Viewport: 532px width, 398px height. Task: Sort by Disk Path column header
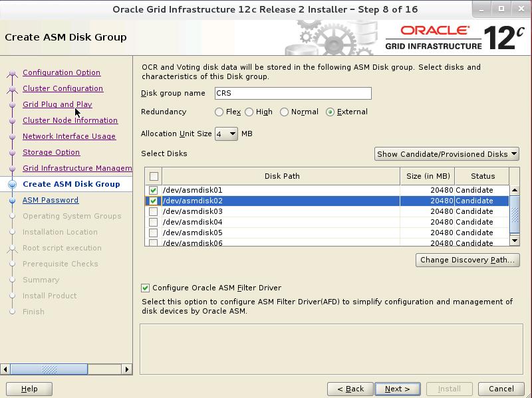(x=281, y=176)
